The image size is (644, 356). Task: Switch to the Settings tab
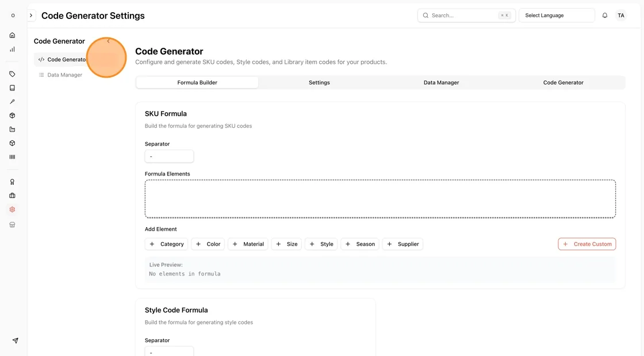click(319, 83)
